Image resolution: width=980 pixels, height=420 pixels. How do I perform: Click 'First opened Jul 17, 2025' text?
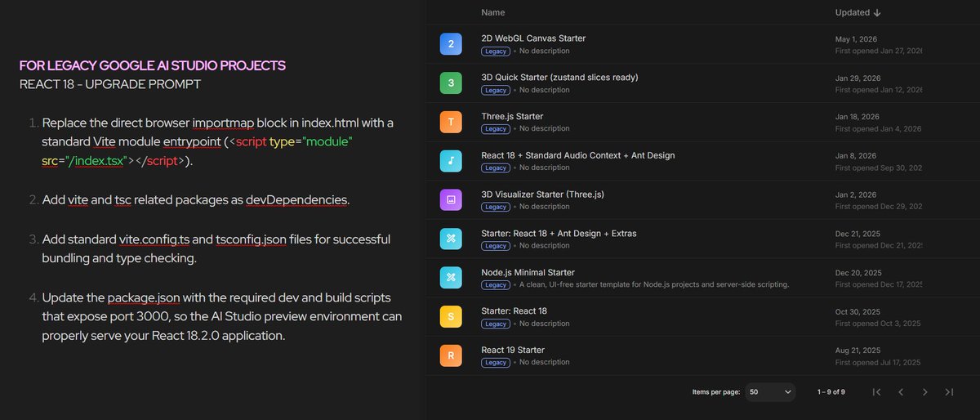(x=878, y=363)
